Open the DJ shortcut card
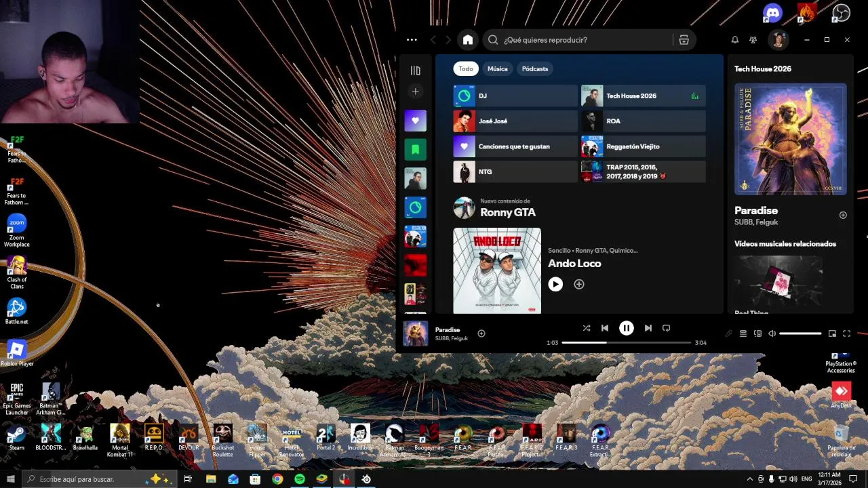The height and width of the screenshot is (488, 868). 515,96
